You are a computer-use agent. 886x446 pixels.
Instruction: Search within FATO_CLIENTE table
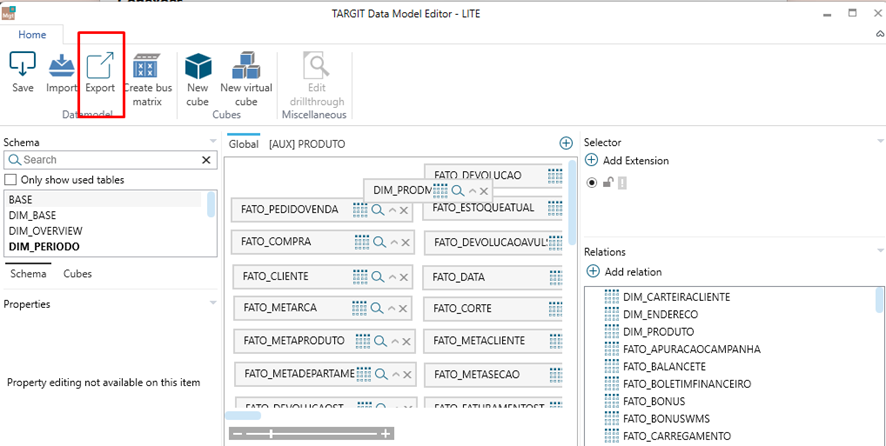click(377, 276)
